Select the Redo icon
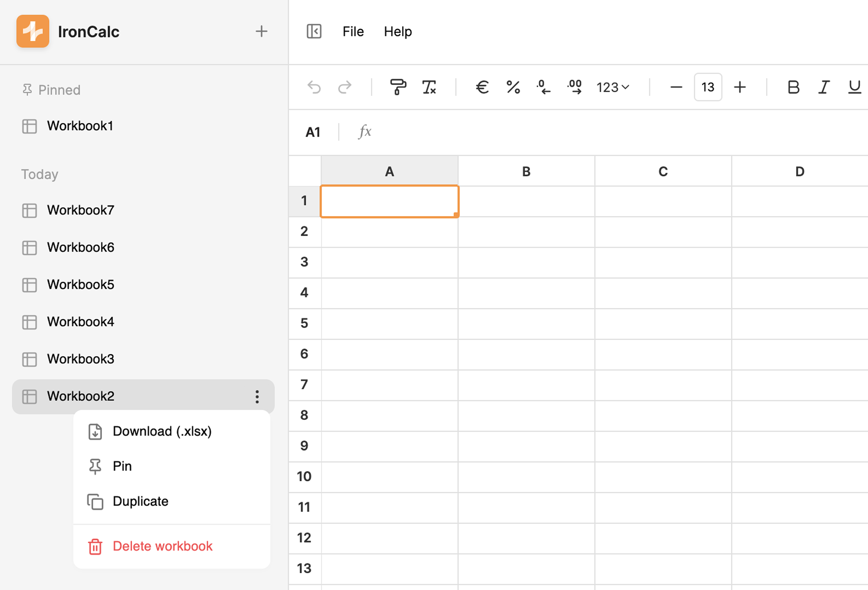This screenshot has height=590, width=868. point(344,87)
